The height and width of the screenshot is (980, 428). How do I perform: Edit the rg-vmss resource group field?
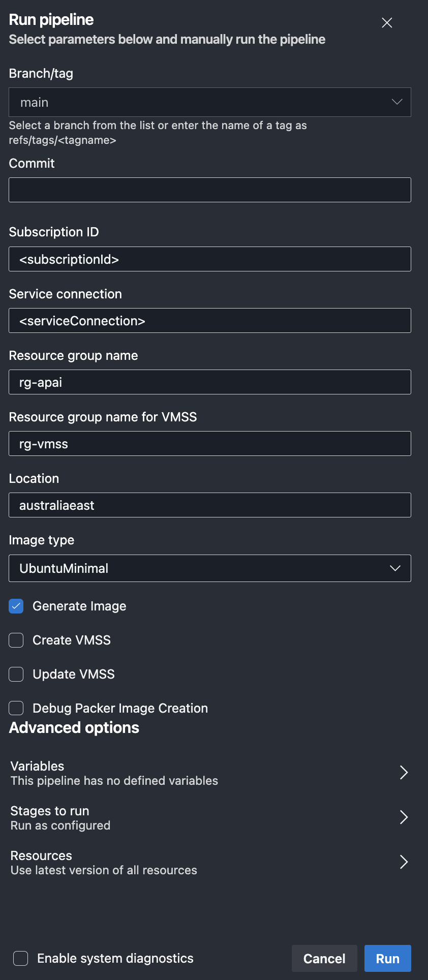(210, 443)
